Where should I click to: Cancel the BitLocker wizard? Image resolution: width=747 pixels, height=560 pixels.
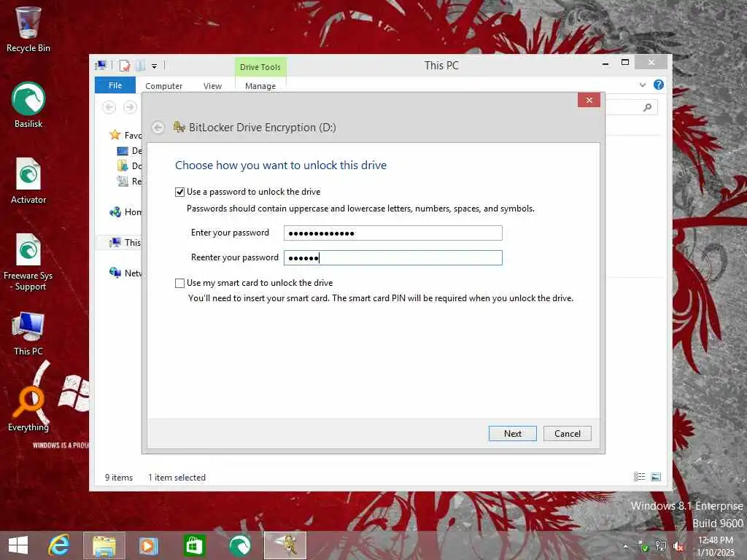(x=568, y=433)
